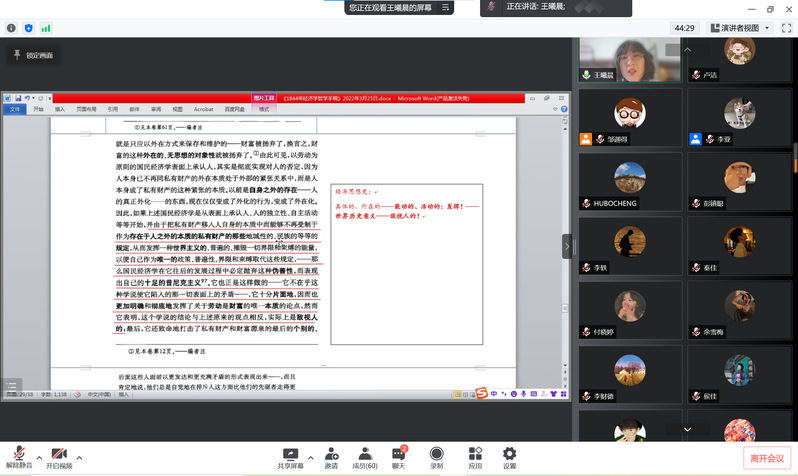Start recording with the 录制 icon

tap(437, 456)
